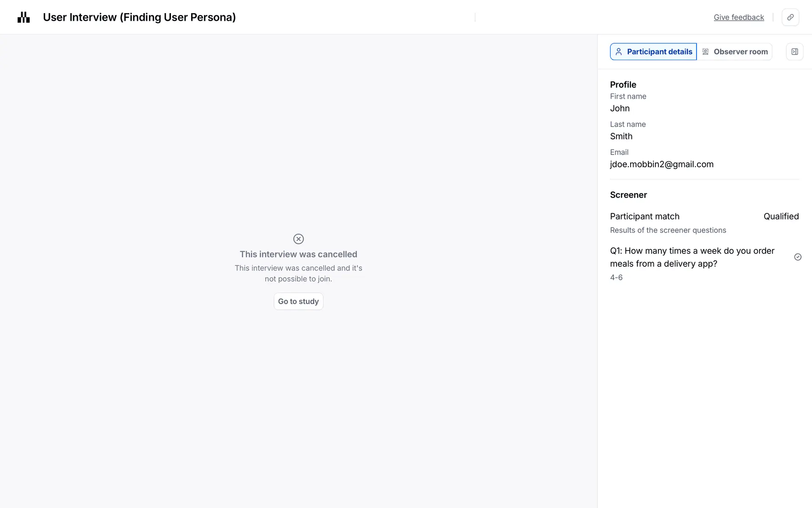
Task: Click the first name value John
Action: pyautogui.click(x=620, y=108)
